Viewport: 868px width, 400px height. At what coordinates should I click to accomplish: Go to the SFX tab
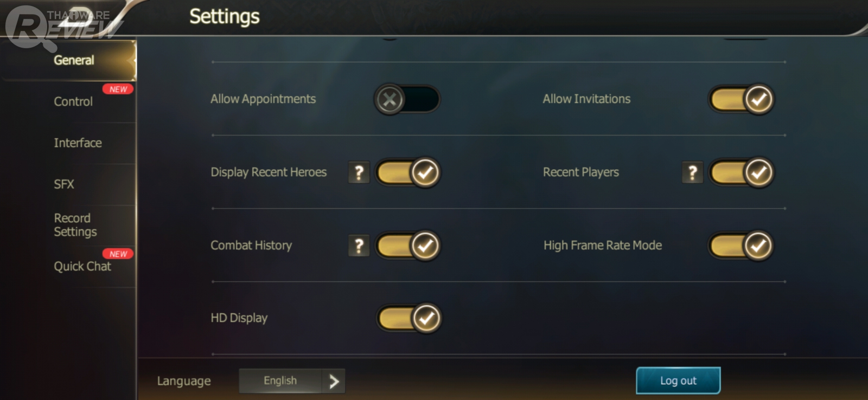tap(64, 184)
